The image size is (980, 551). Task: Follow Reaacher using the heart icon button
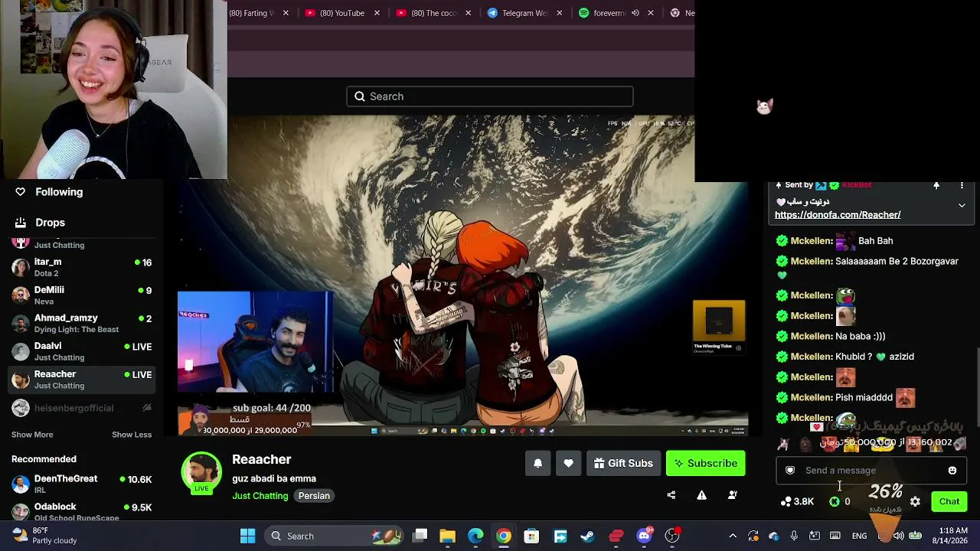point(568,463)
